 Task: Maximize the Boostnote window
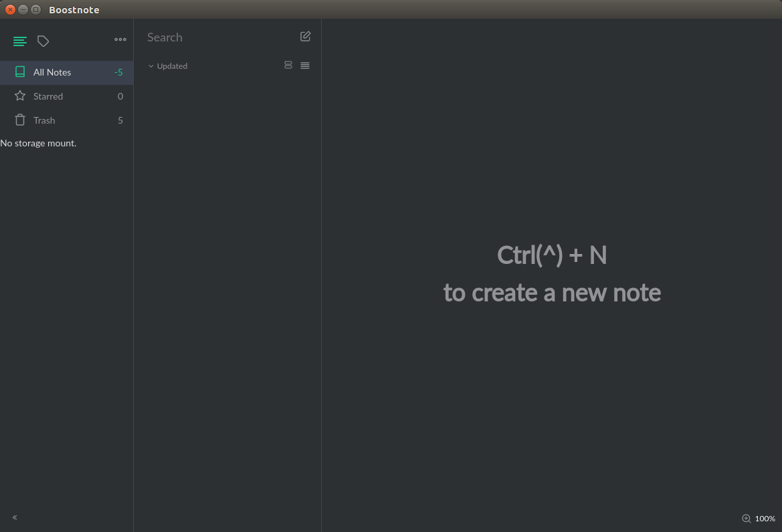tap(36, 9)
